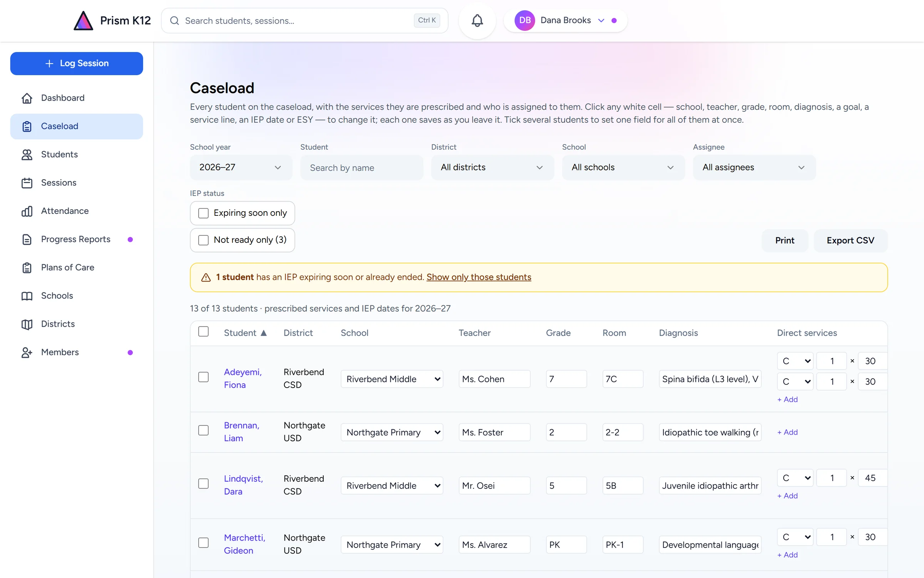Click the Students people icon
The image size is (924, 578).
tap(27, 155)
